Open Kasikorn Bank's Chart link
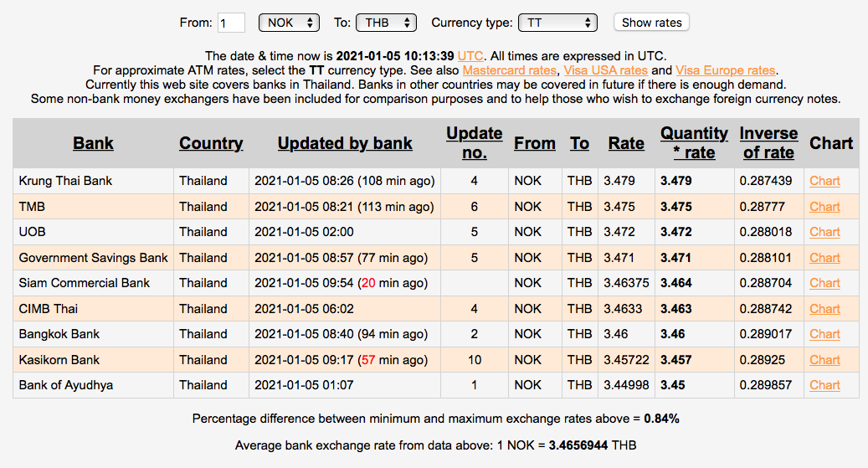 click(824, 360)
